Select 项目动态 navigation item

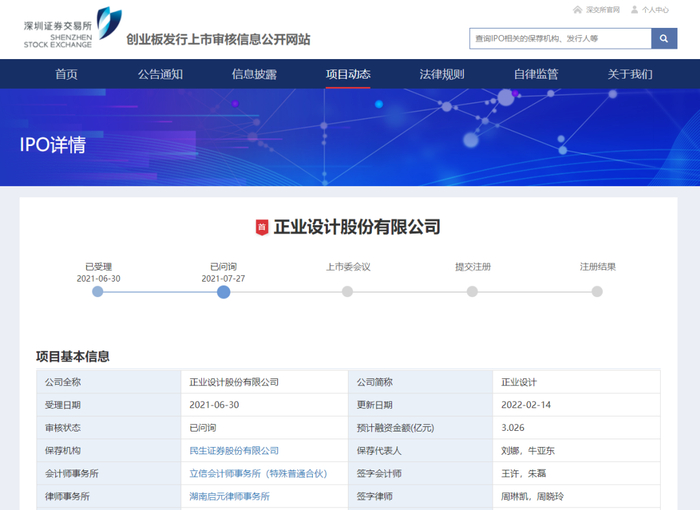click(x=348, y=74)
